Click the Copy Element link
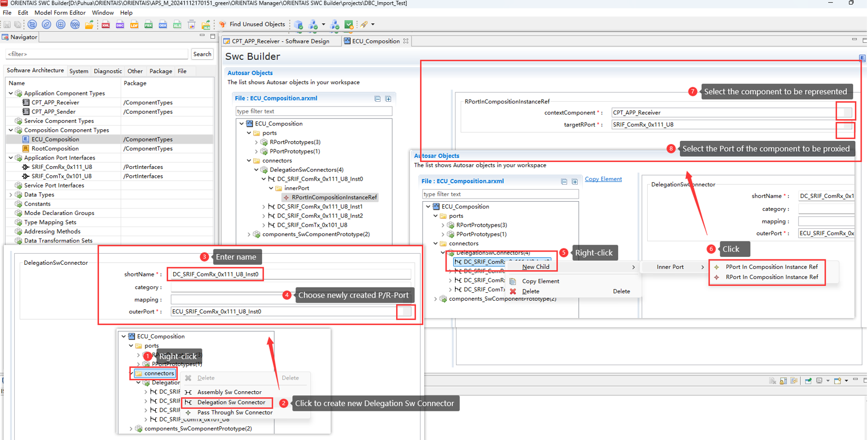 pyautogui.click(x=603, y=179)
